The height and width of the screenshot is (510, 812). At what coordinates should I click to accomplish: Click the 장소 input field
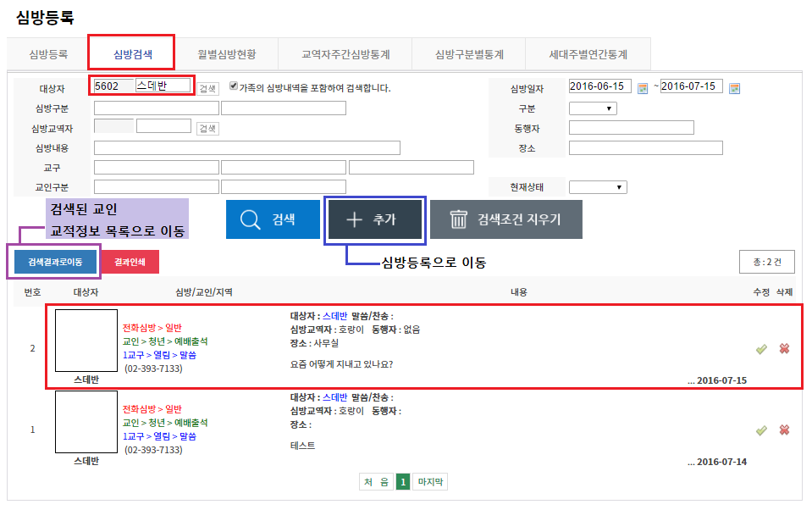coord(646,147)
